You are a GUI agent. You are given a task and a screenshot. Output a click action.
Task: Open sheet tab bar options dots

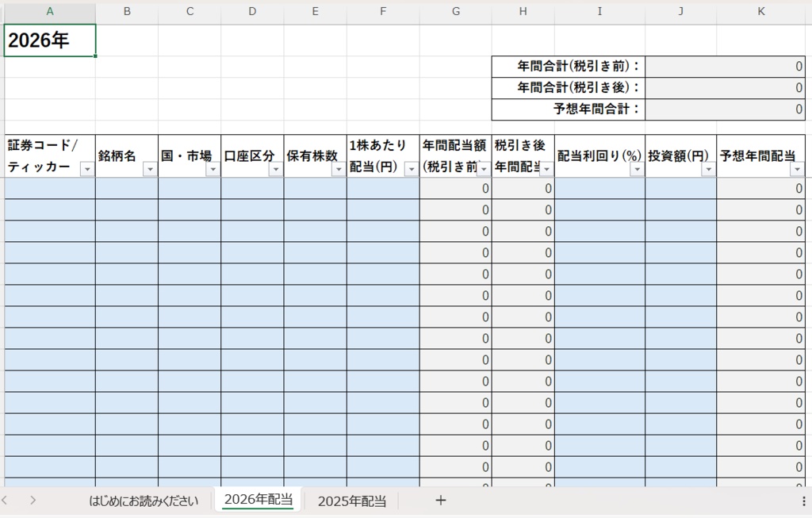pyautogui.click(x=804, y=501)
